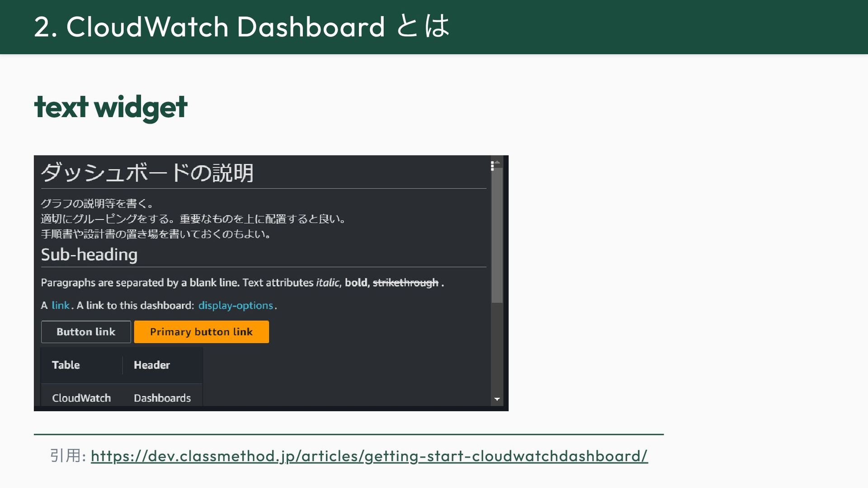Click the 'Table' column header

click(x=66, y=365)
